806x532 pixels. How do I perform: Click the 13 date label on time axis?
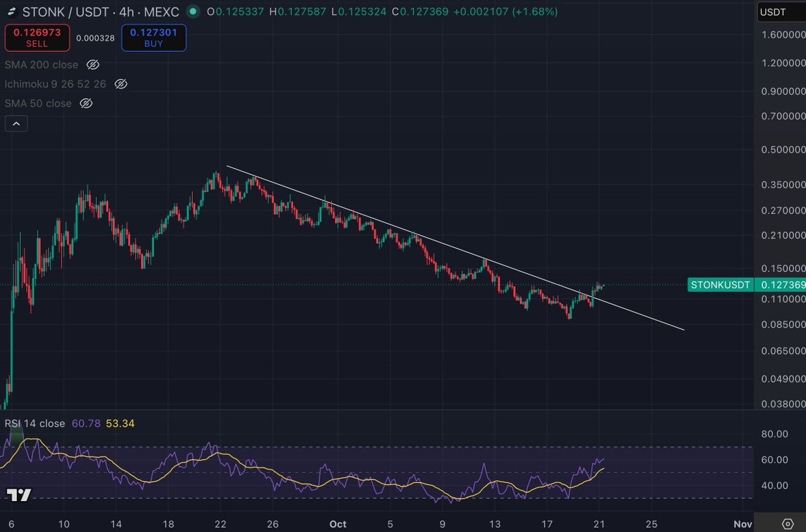(x=495, y=524)
